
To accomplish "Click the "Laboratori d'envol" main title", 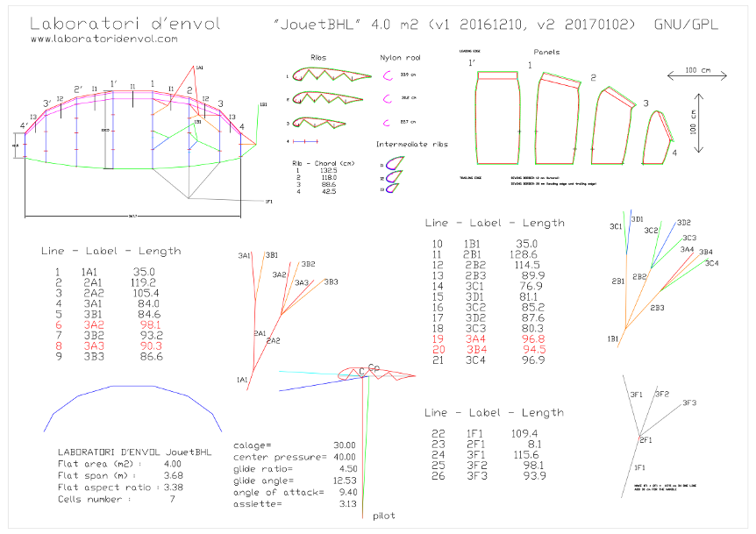I will coord(125,24).
